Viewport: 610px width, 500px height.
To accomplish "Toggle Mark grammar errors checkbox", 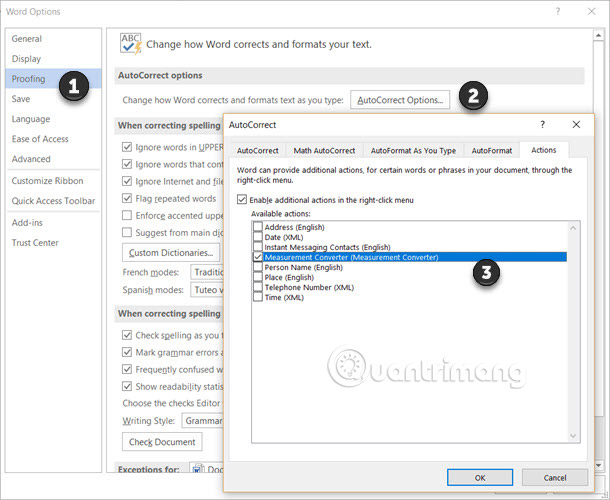I will (127, 352).
